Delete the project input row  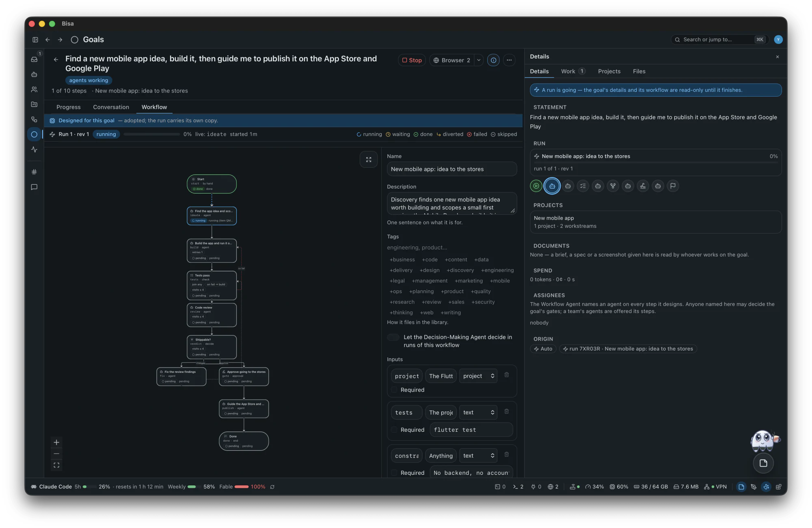[507, 375]
